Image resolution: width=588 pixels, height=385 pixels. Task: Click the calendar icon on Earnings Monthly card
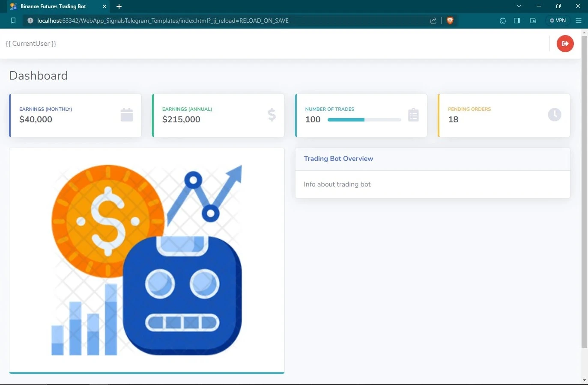[126, 115]
